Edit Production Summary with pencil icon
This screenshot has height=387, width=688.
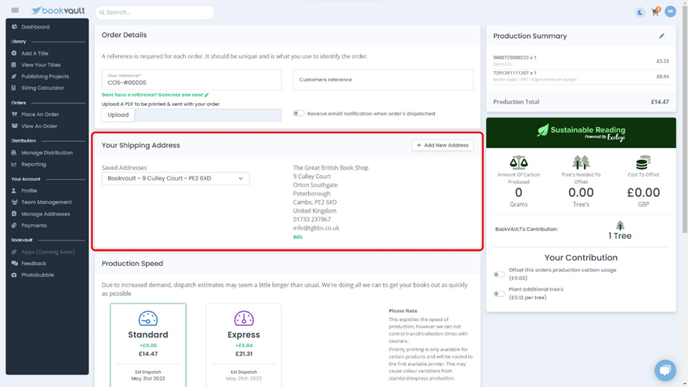point(662,36)
